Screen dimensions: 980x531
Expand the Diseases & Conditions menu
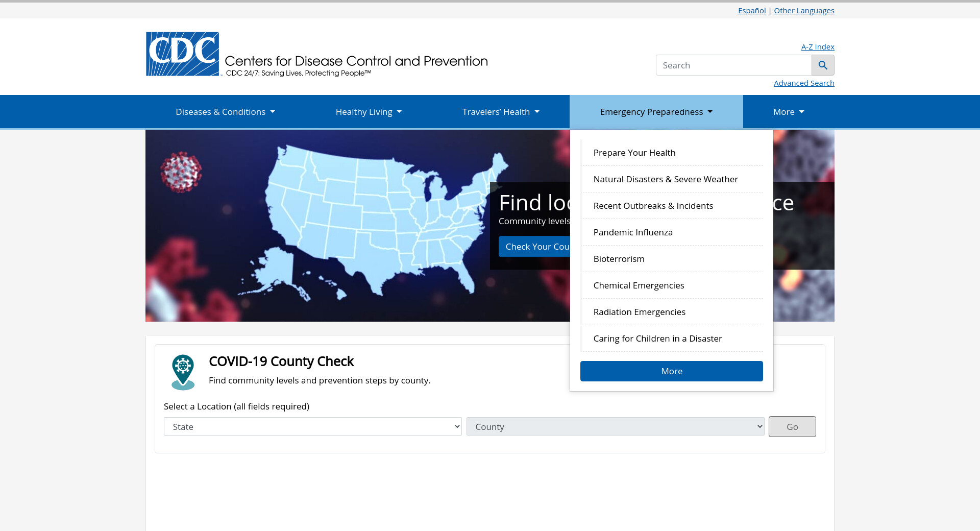click(x=225, y=112)
